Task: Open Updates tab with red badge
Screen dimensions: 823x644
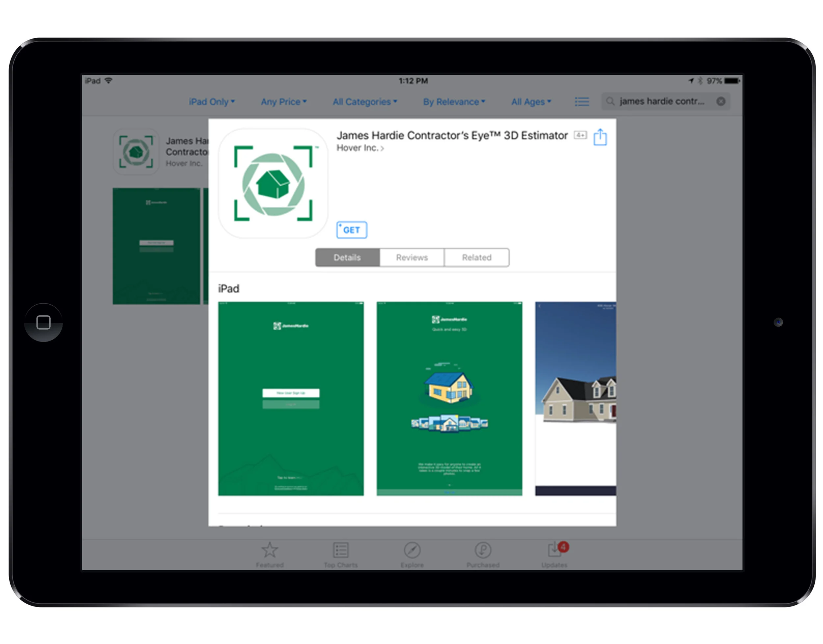Action: click(x=555, y=550)
